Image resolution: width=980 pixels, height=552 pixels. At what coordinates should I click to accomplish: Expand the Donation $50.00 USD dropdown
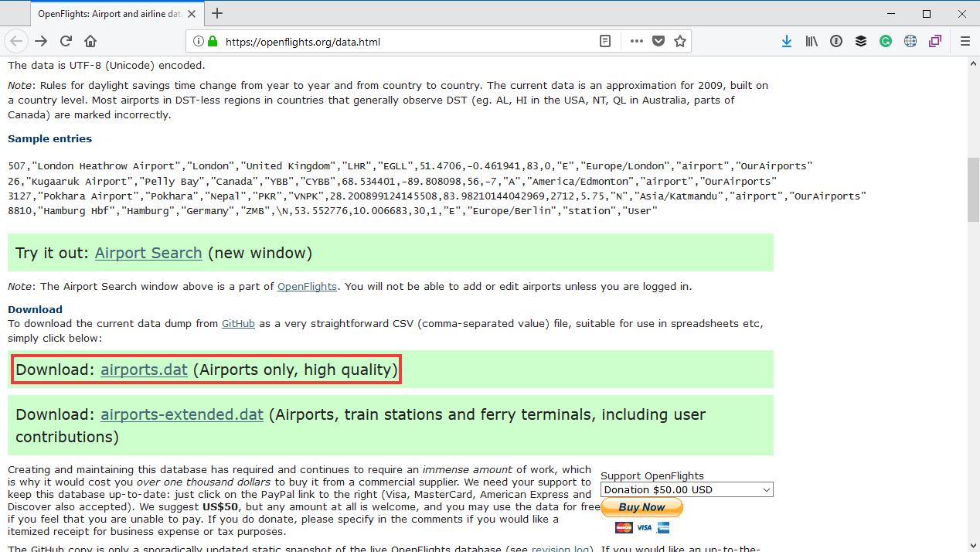(686, 489)
